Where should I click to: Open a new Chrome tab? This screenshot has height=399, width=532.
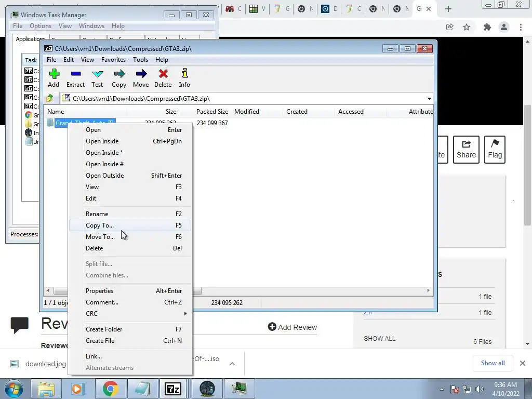tap(448, 9)
